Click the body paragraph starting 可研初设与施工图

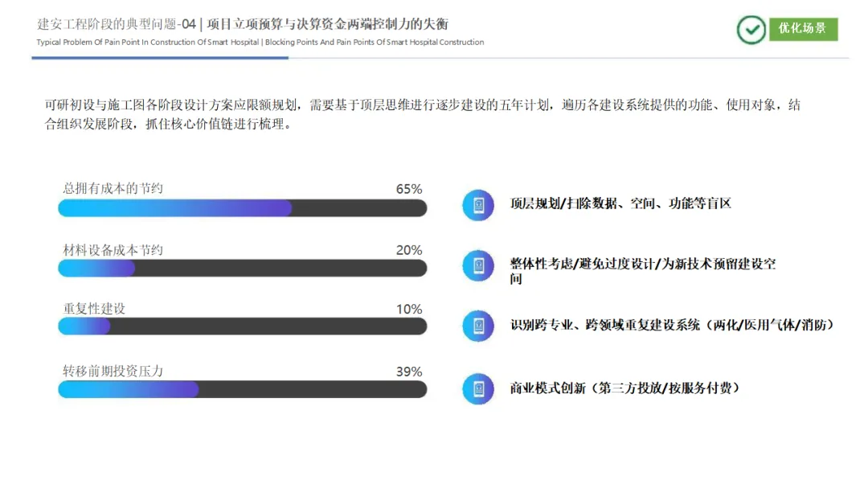coord(423,114)
